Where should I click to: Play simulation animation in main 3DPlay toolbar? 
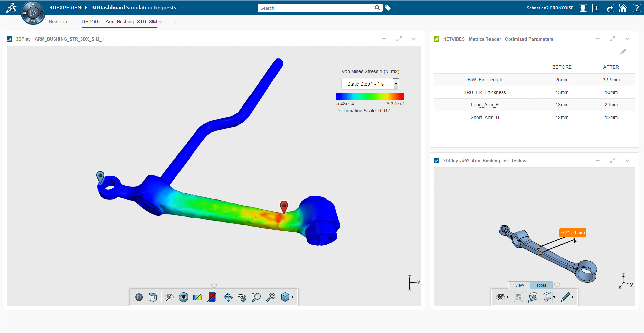click(x=139, y=297)
